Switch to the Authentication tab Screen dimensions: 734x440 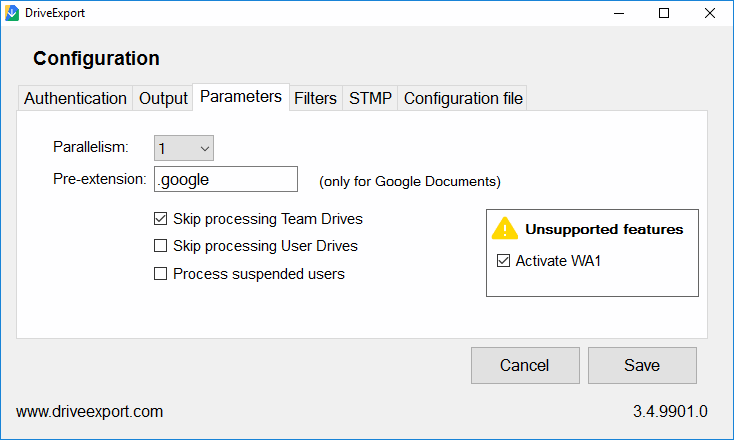click(75, 98)
